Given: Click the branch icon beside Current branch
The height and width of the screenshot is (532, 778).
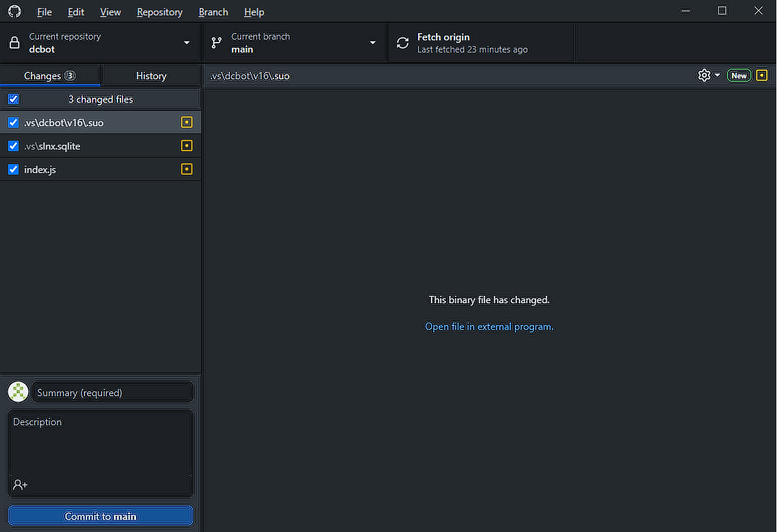Looking at the screenshot, I should pos(216,43).
